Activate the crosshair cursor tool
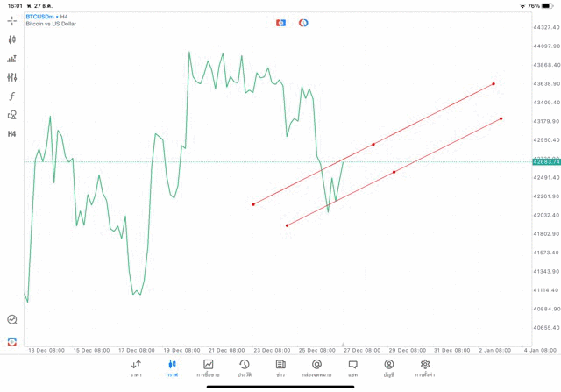This screenshot has height=392, width=561. pos(12,20)
